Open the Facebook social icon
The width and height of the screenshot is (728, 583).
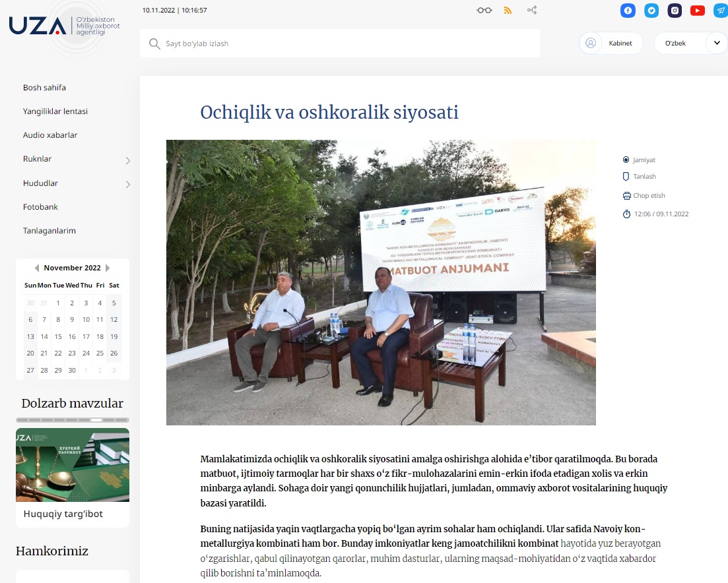coord(628,11)
